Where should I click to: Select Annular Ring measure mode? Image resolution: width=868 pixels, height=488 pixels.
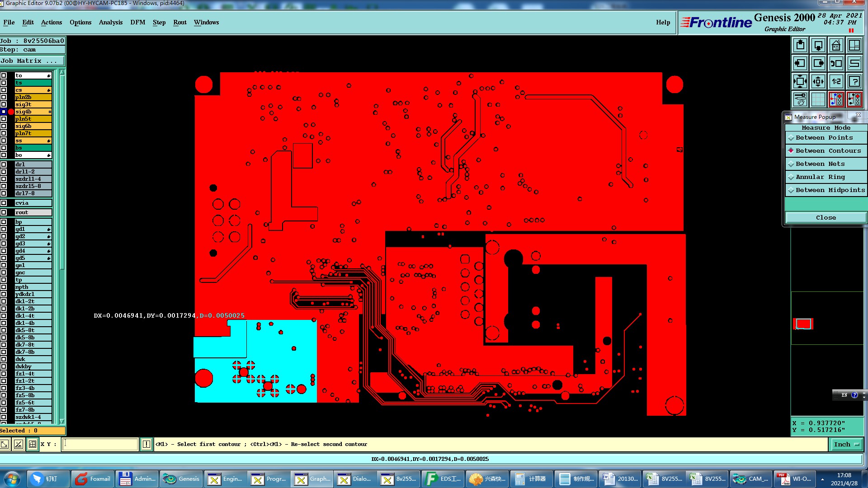pyautogui.click(x=820, y=177)
